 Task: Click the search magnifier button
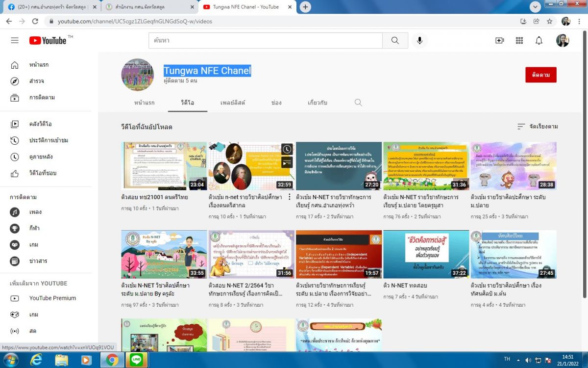395,40
